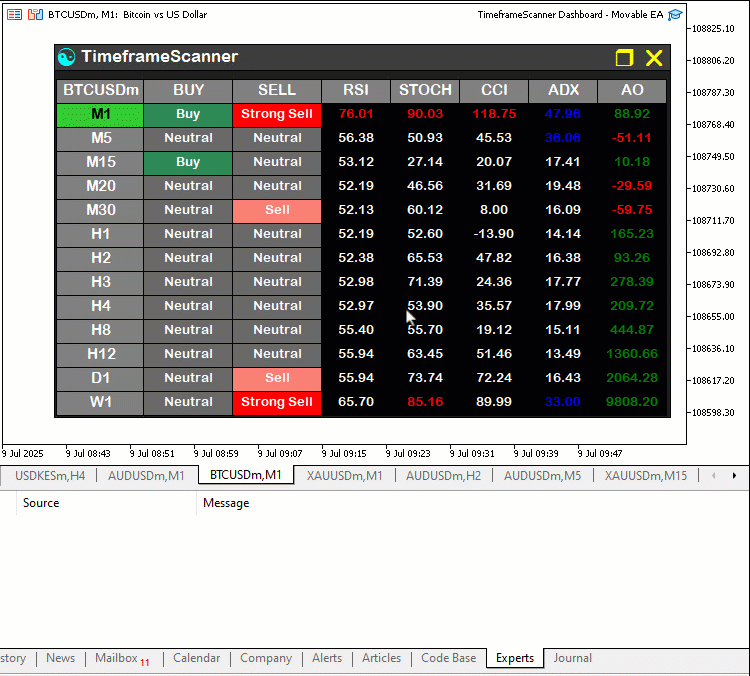Click the H12 AO value 1360.66

click(x=631, y=354)
